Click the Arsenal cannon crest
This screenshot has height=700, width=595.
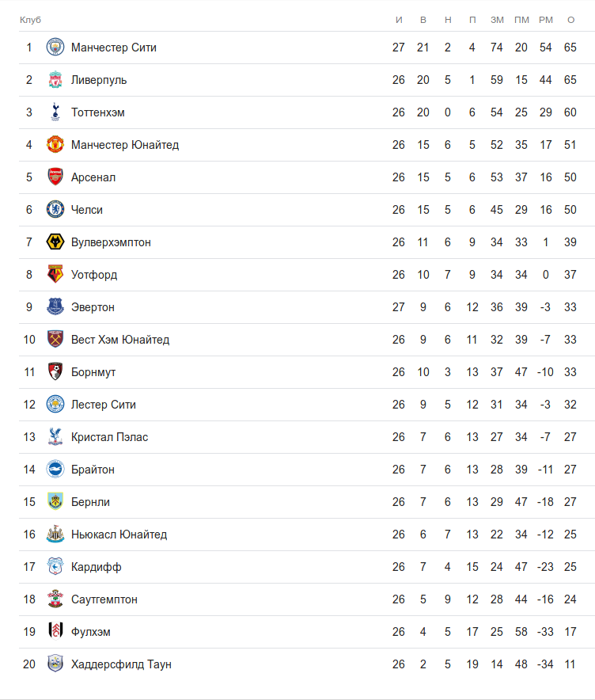(x=55, y=177)
